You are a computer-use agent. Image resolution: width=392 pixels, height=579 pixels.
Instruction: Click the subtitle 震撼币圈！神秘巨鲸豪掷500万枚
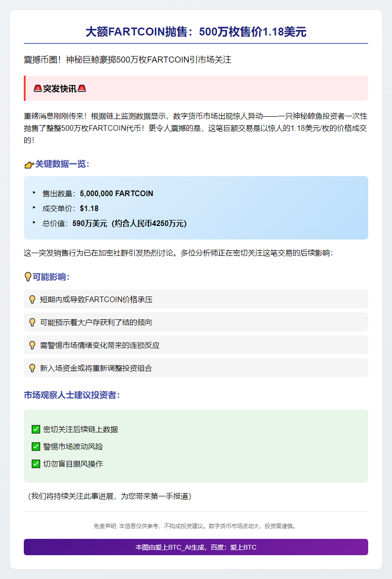pos(127,60)
